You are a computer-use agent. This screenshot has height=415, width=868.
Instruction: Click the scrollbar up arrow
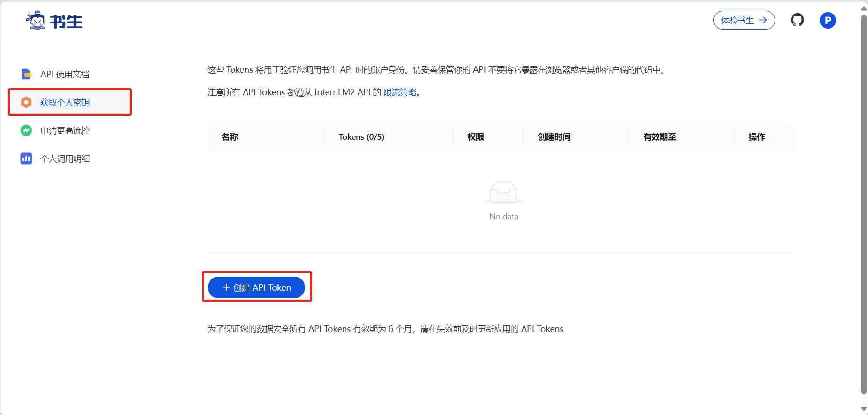[x=864, y=8]
